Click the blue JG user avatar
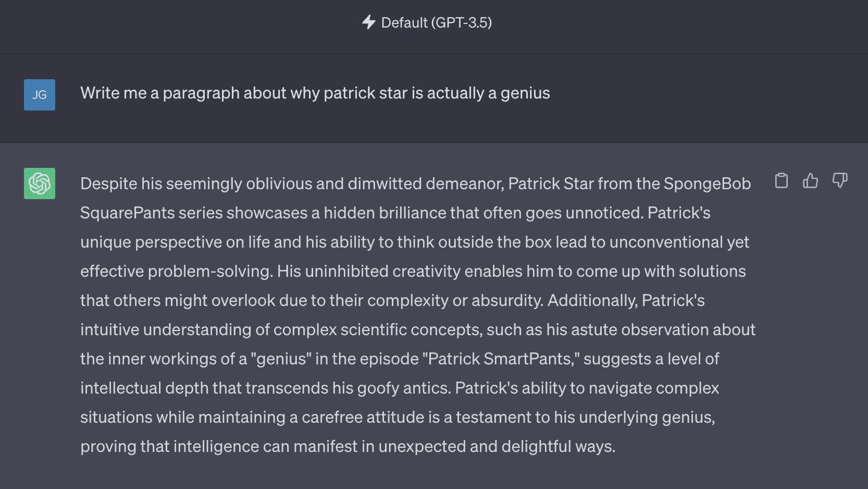Screen dimensions: 868x489 point(40,95)
